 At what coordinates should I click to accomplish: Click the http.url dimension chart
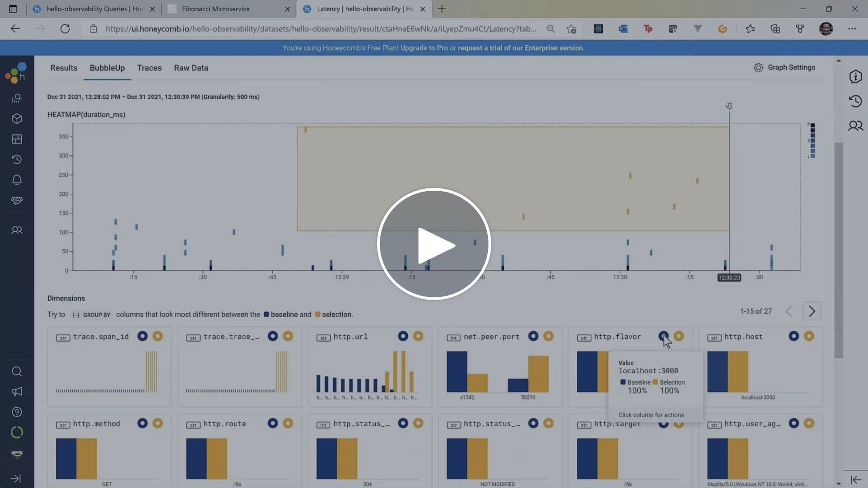click(367, 372)
